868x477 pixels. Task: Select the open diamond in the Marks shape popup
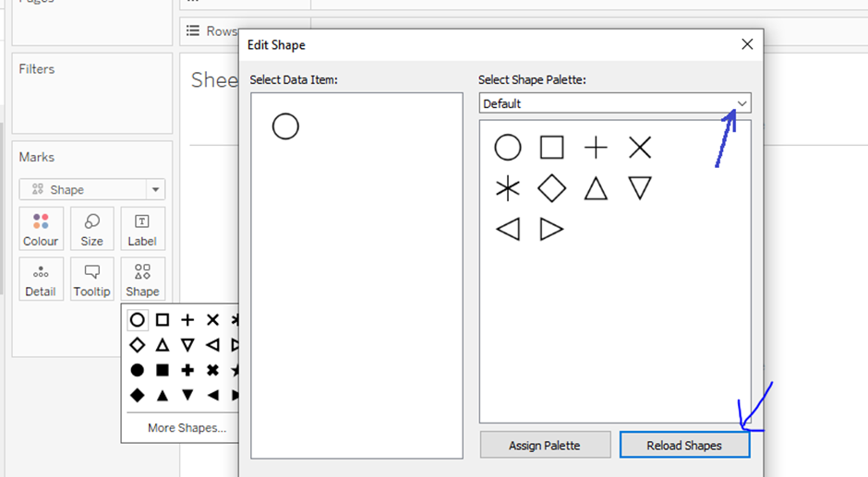click(x=138, y=345)
